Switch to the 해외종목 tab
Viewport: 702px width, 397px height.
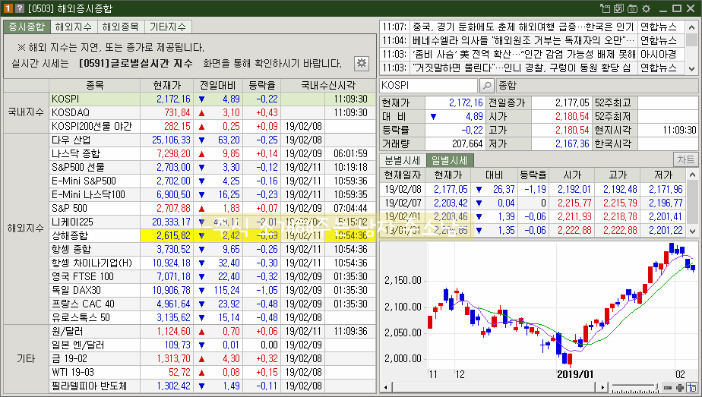120,27
